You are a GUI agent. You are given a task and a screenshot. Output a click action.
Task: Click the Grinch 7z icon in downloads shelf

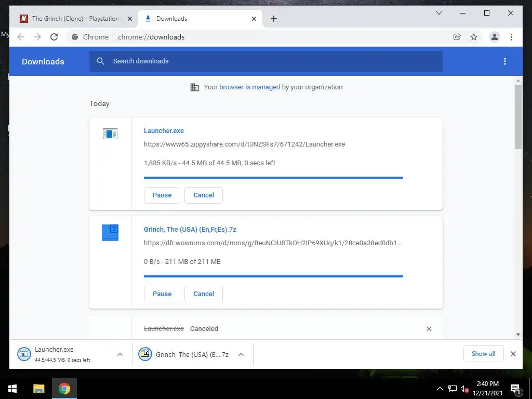click(145, 354)
